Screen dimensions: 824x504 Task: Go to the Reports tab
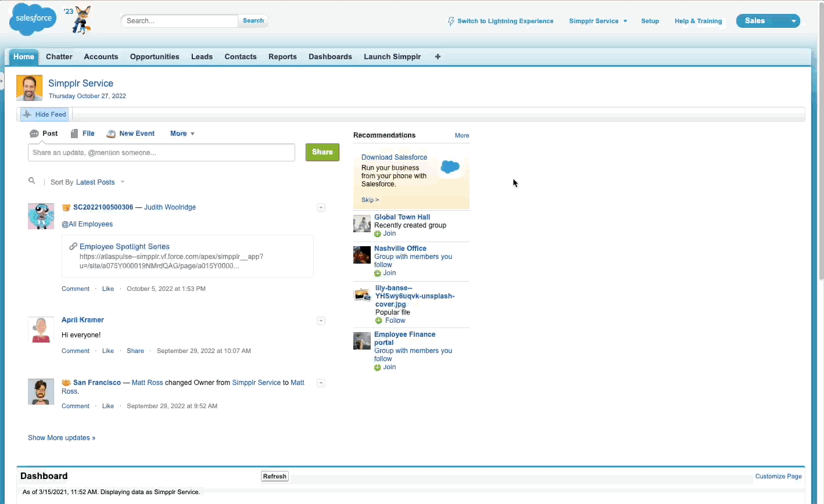(282, 56)
